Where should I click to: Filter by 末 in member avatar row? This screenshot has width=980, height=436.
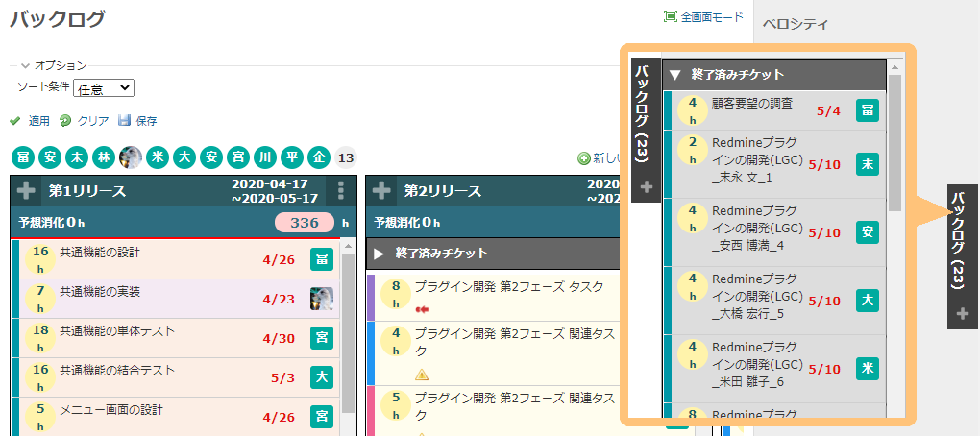(x=77, y=157)
